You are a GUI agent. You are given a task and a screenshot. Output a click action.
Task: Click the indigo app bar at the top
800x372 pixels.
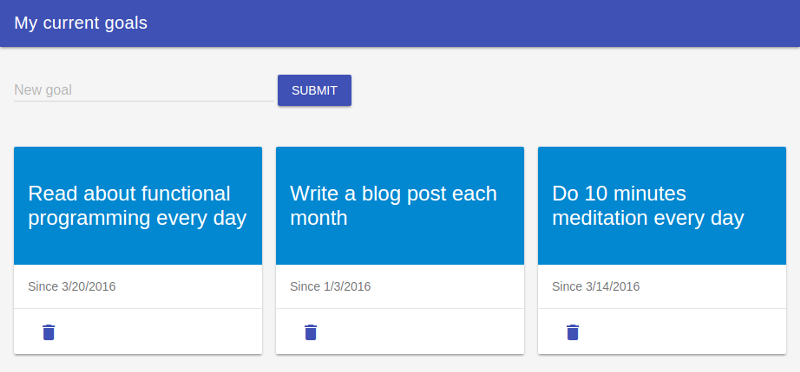(400, 23)
